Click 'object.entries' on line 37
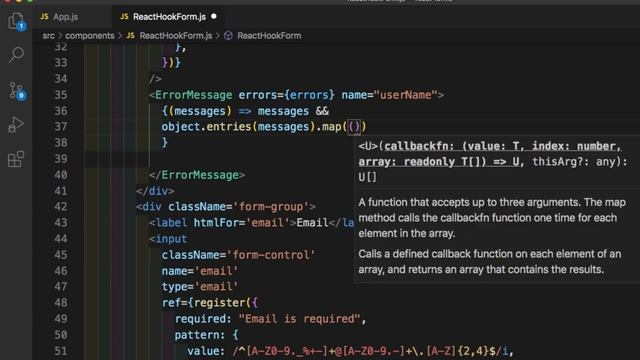Viewport: 640px width, 360px height. coord(207,127)
